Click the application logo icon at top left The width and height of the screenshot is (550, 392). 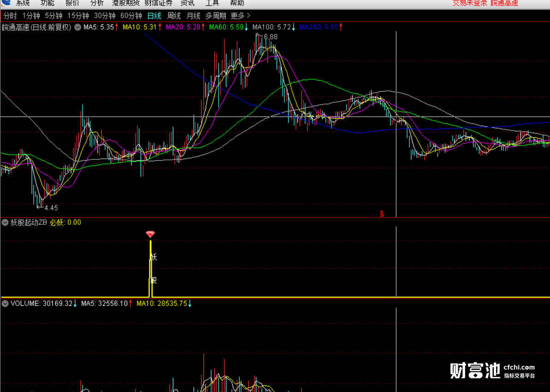tap(6, 3)
